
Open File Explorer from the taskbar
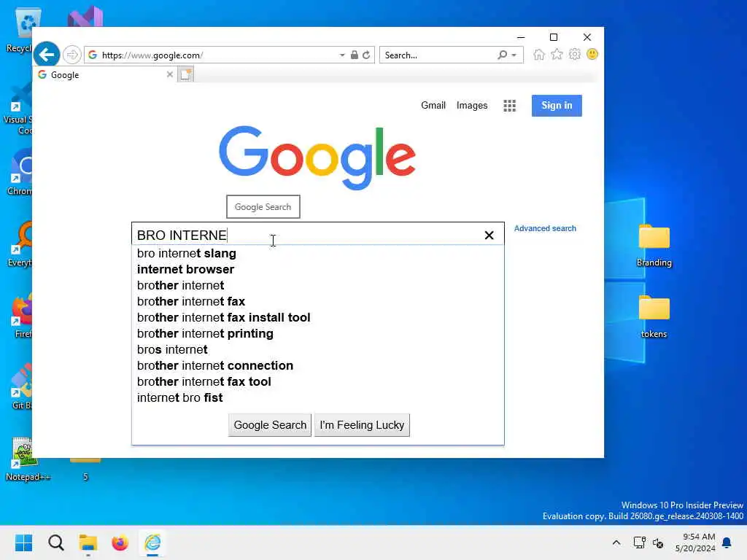click(x=88, y=542)
